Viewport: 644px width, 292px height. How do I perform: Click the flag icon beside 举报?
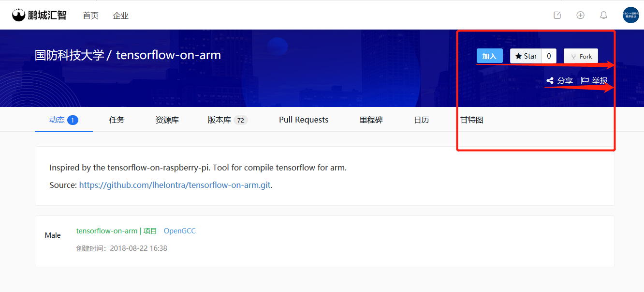pos(585,81)
